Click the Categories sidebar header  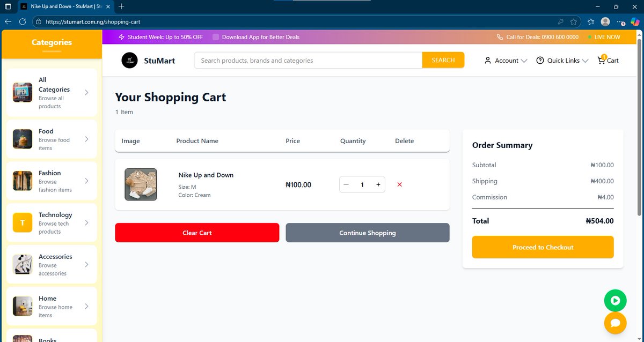point(52,44)
